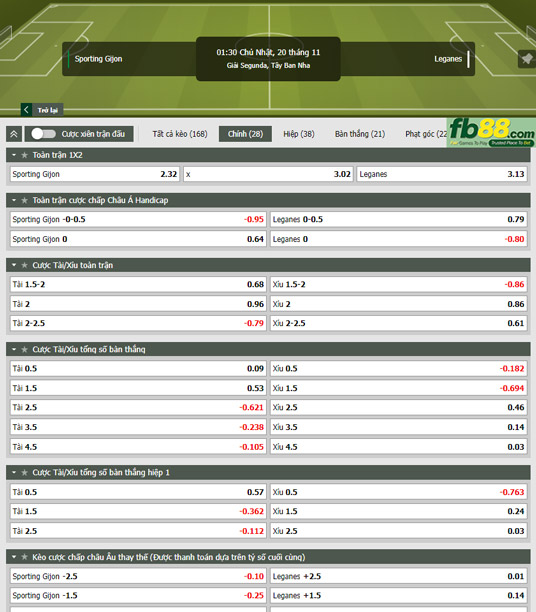Switch to the Hiệp (38) tab
The height and width of the screenshot is (612, 536).
click(x=299, y=134)
